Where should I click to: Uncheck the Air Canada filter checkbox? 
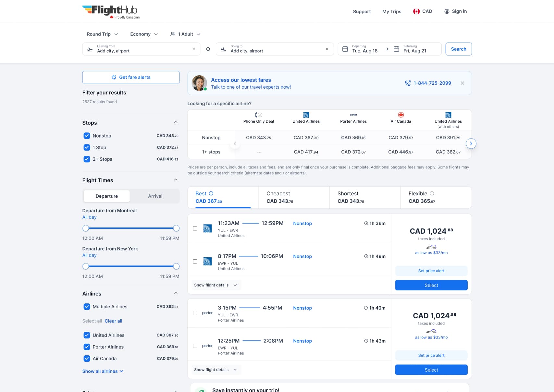click(x=87, y=359)
